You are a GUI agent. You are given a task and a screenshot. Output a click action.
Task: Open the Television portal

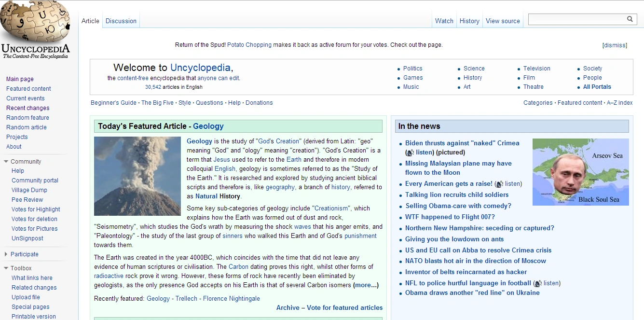coord(537,69)
